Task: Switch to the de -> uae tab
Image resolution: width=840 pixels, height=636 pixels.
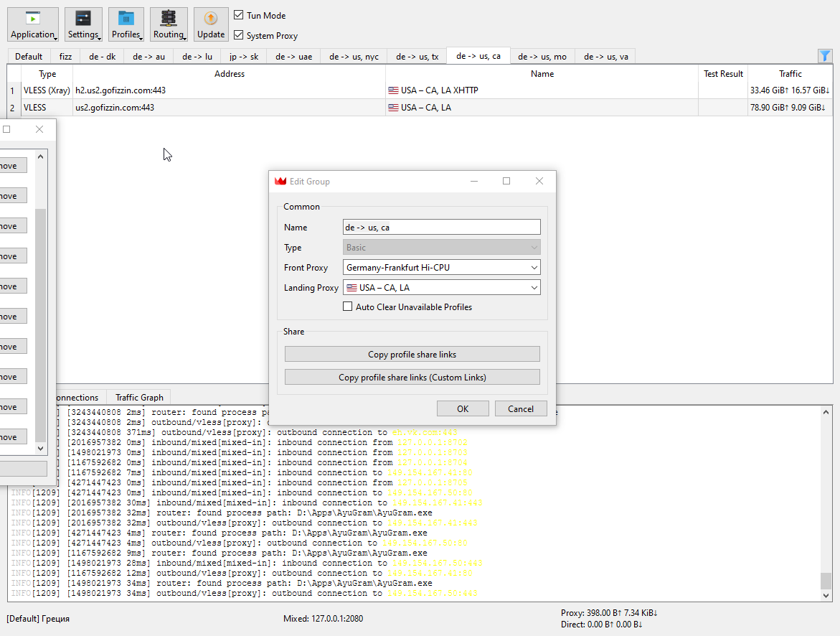Action: pyautogui.click(x=293, y=56)
